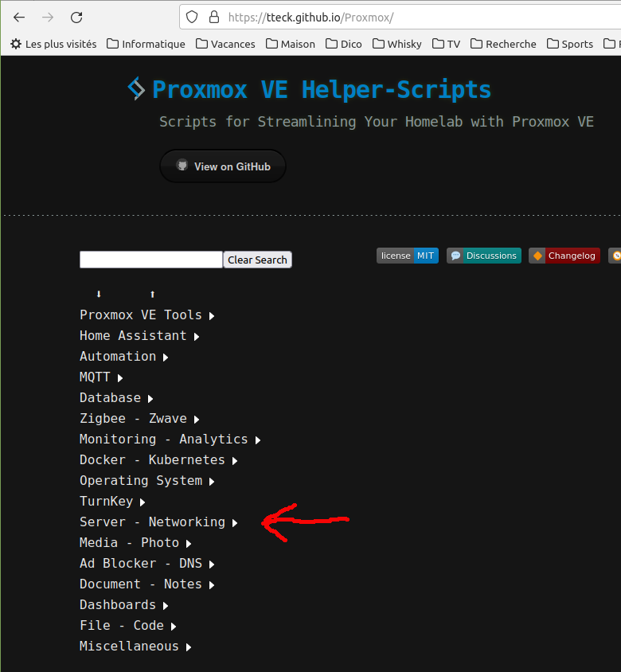
Task: Open the Informatique bookmarks folder
Action: point(146,44)
